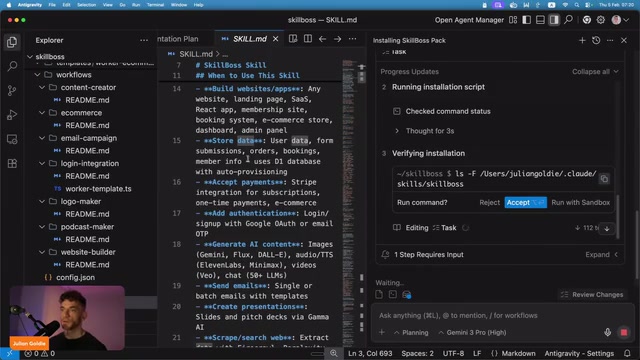The width and height of the screenshot is (640, 360).
Task: Collapse the ecommerce folder
Action: tap(42, 113)
